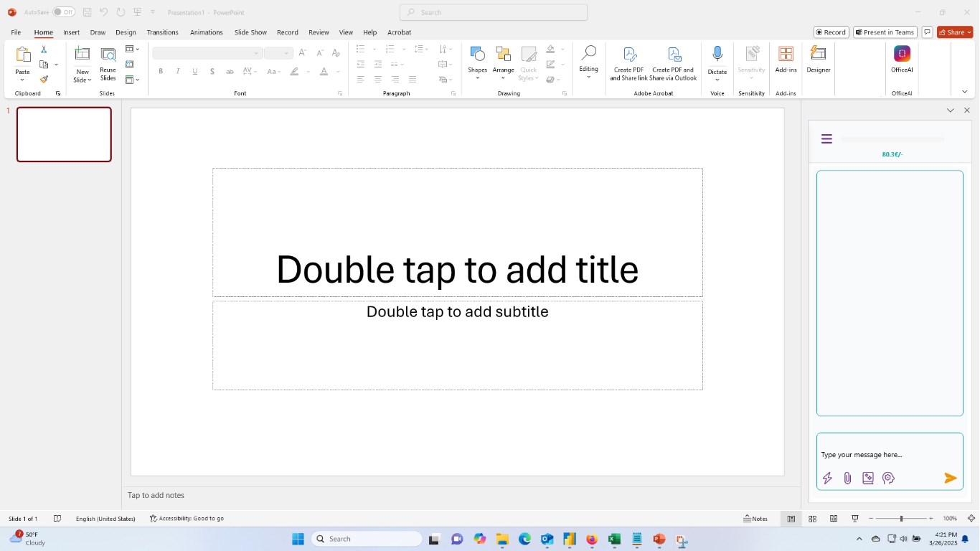Switch to the Animations tab
The height and width of the screenshot is (551, 980).
point(207,32)
